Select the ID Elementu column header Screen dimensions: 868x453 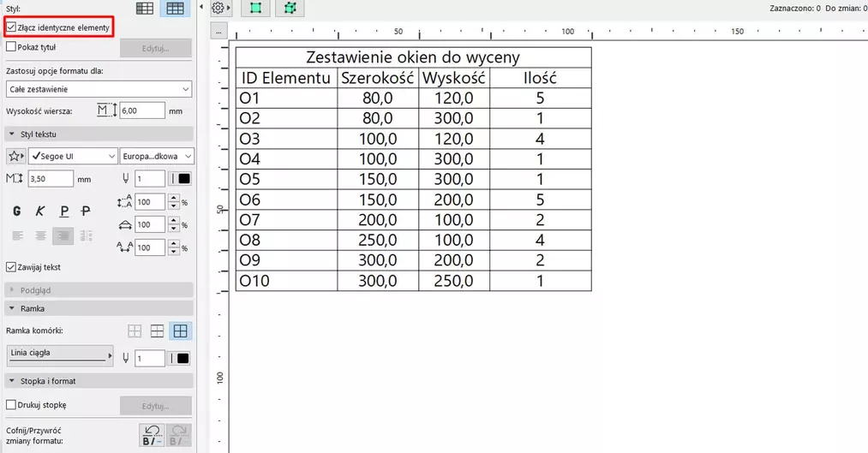tap(286, 78)
